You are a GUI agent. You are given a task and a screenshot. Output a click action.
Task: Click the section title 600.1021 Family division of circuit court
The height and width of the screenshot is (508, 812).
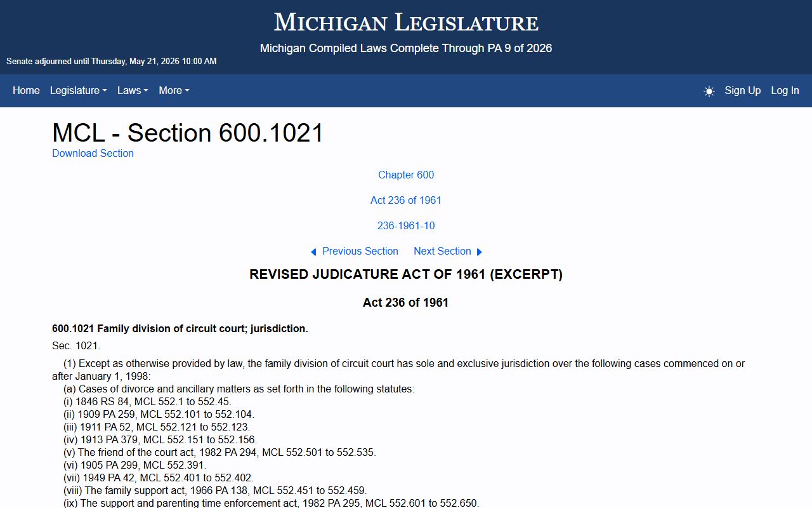click(x=180, y=329)
